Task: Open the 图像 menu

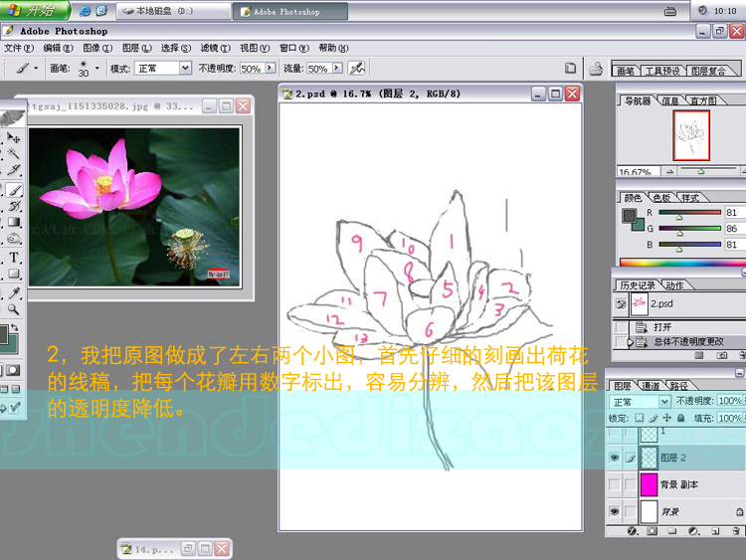Action: pyautogui.click(x=97, y=48)
